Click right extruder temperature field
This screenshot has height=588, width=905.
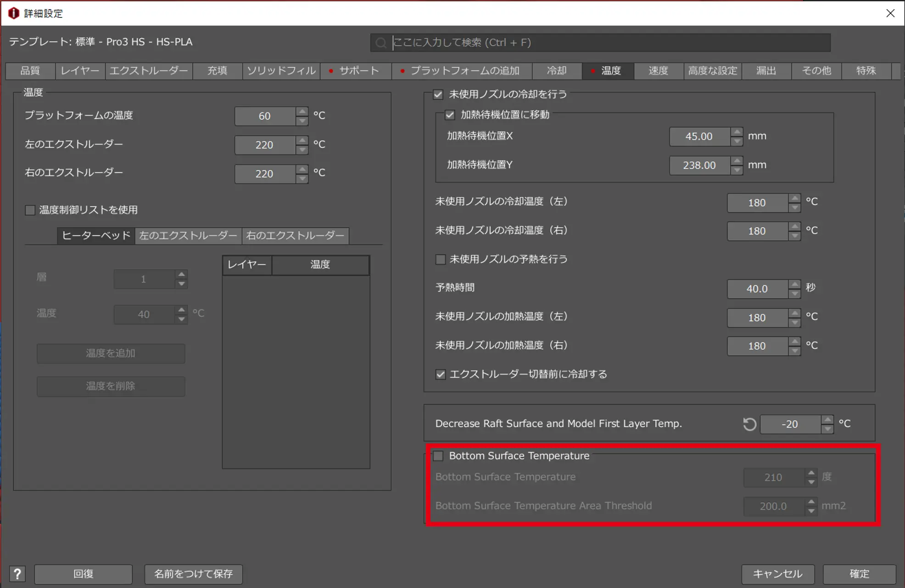[264, 174]
